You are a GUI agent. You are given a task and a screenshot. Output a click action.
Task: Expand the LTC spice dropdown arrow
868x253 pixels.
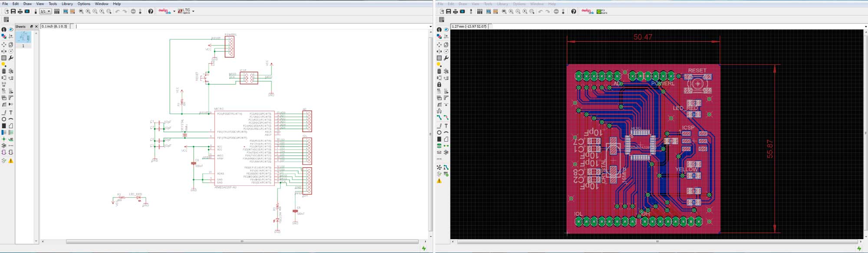[x=193, y=11]
